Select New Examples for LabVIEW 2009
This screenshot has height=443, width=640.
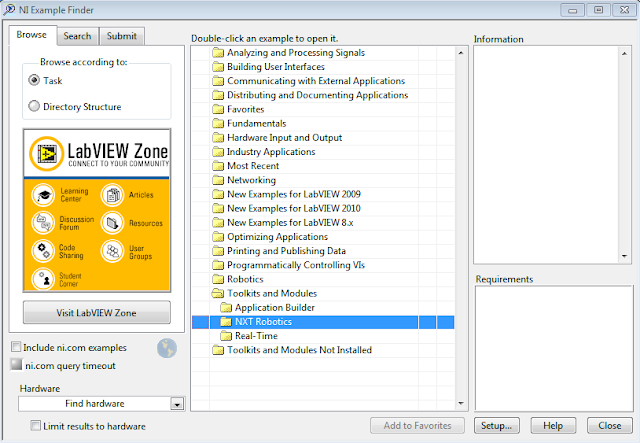click(323, 194)
